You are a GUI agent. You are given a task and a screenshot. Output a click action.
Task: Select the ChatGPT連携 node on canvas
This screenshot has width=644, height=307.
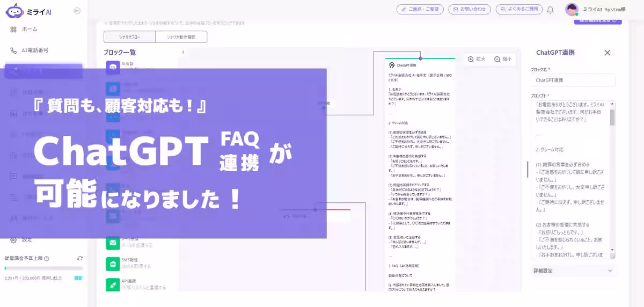420,174
